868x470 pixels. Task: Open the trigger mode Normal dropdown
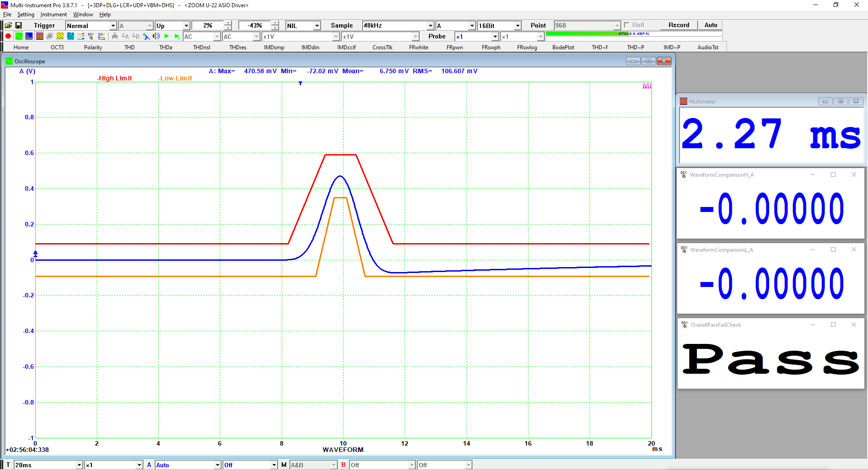(113, 26)
